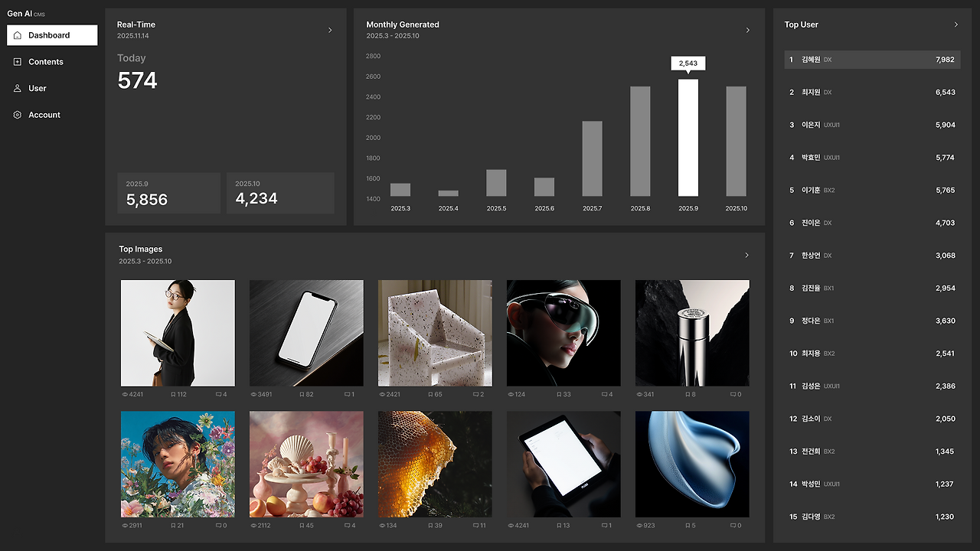Click the bookmark icon showing 65 saves
The image size is (980, 551).
click(x=430, y=395)
